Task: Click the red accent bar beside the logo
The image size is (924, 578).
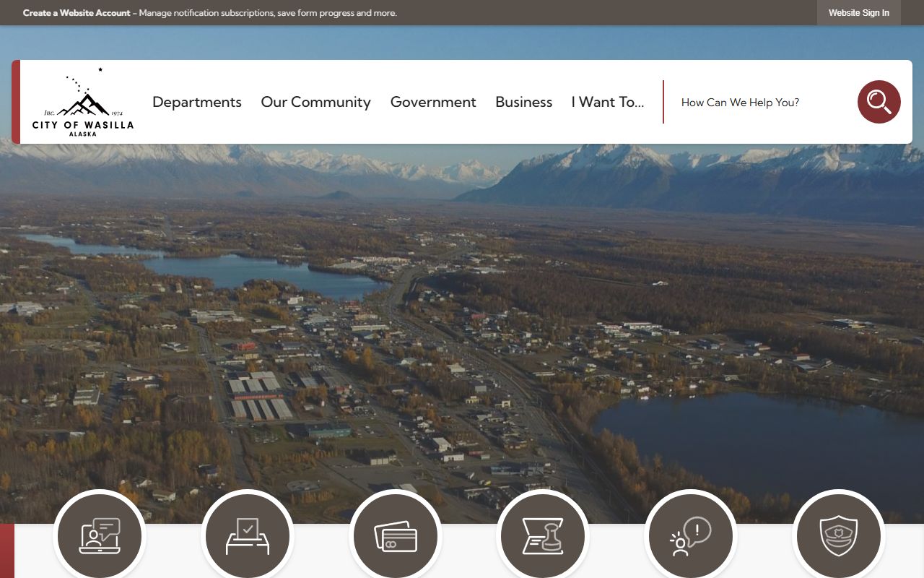Action: 16,102
